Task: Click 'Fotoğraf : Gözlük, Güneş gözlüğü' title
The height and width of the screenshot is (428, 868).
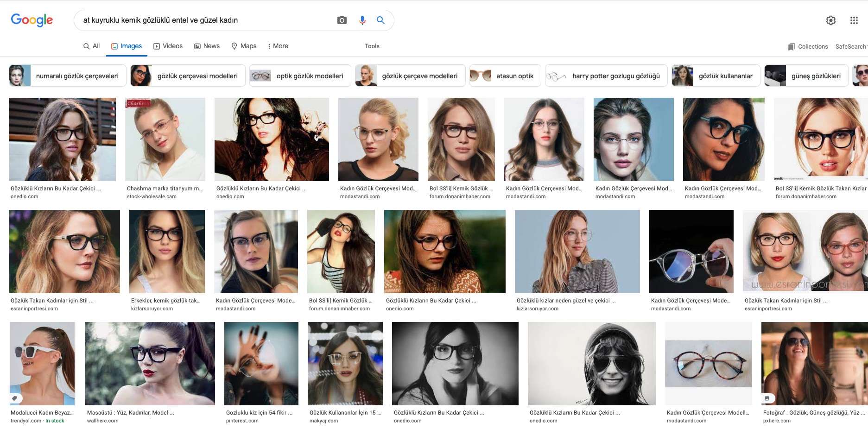Action: (x=814, y=413)
